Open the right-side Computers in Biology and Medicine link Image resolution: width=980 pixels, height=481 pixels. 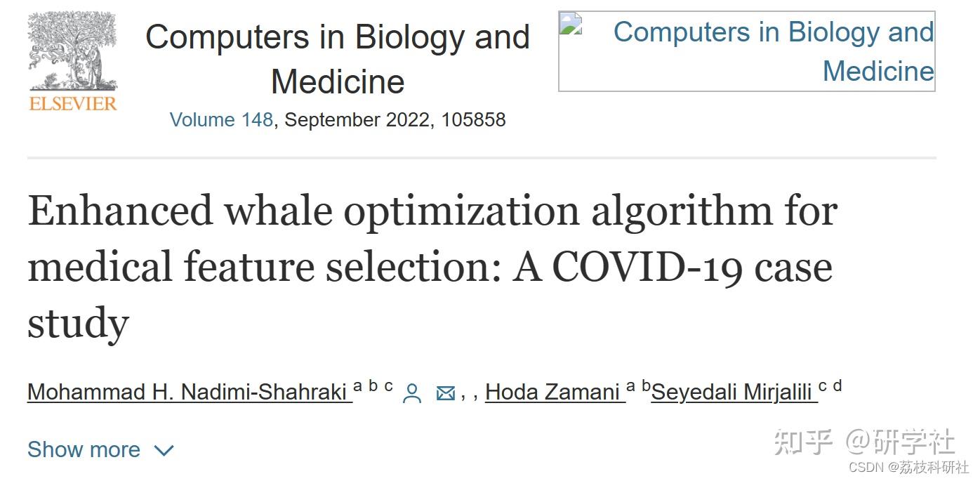coord(774,51)
